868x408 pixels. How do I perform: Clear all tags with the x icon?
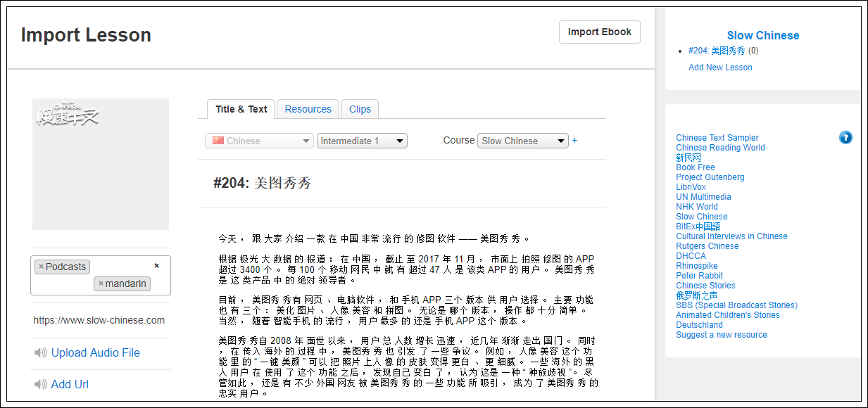(x=156, y=266)
